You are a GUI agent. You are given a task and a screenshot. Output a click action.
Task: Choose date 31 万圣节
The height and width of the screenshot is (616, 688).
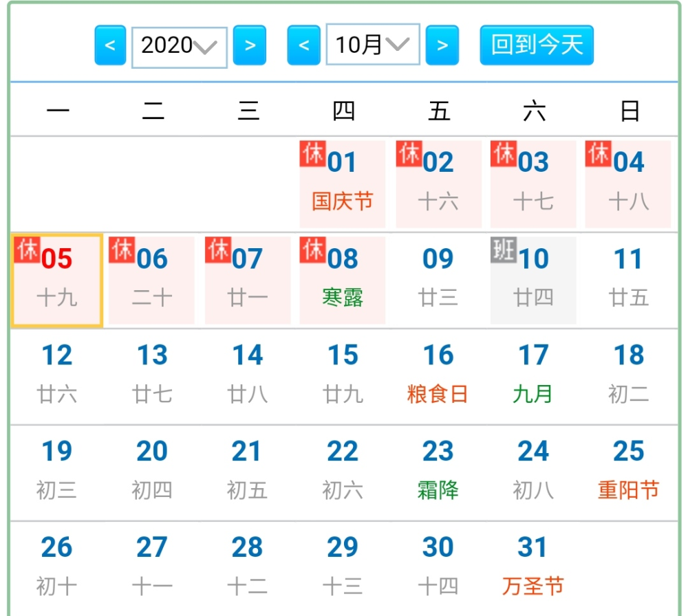(x=533, y=568)
